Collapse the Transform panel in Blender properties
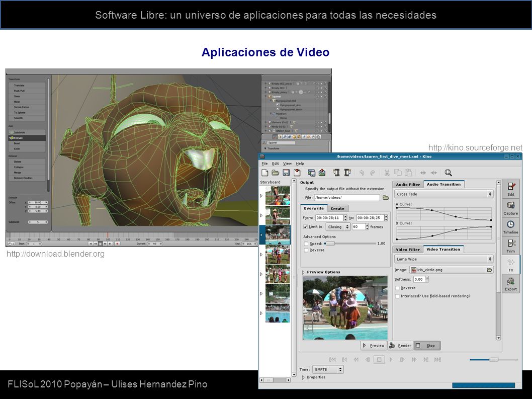This screenshot has width=532, height=399. (x=265, y=148)
